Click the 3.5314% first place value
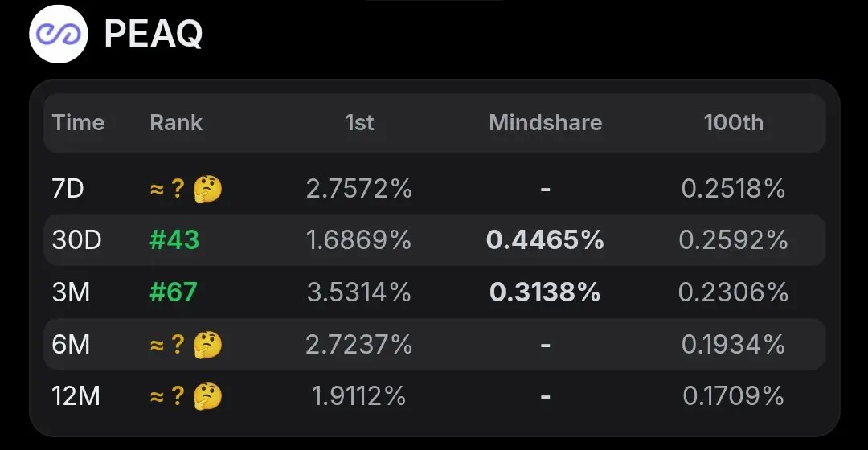This screenshot has width=868, height=450. [x=359, y=292]
